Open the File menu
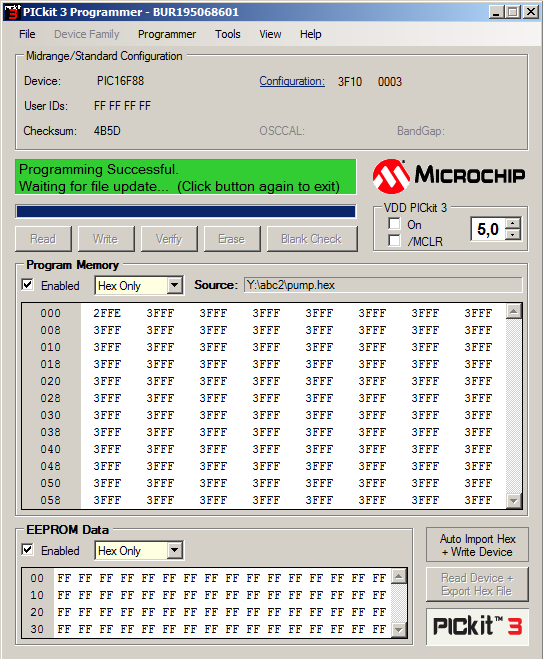The image size is (543, 659). coord(27,34)
